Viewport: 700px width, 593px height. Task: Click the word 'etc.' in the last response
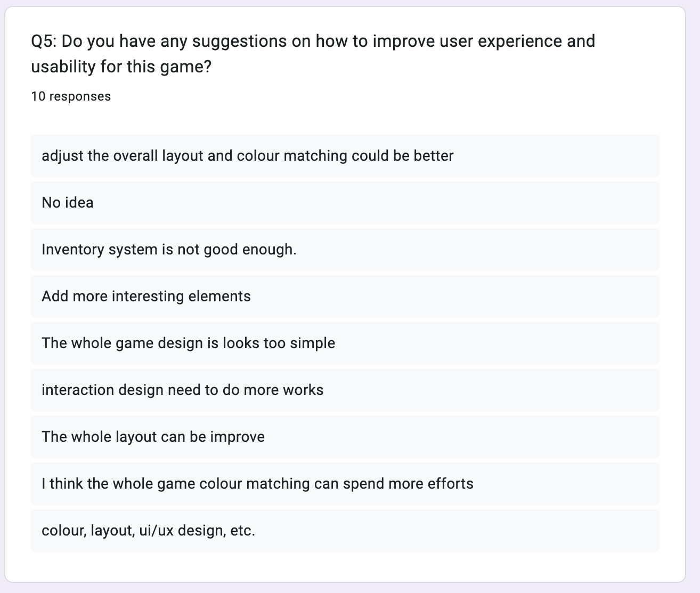[x=243, y=531]
